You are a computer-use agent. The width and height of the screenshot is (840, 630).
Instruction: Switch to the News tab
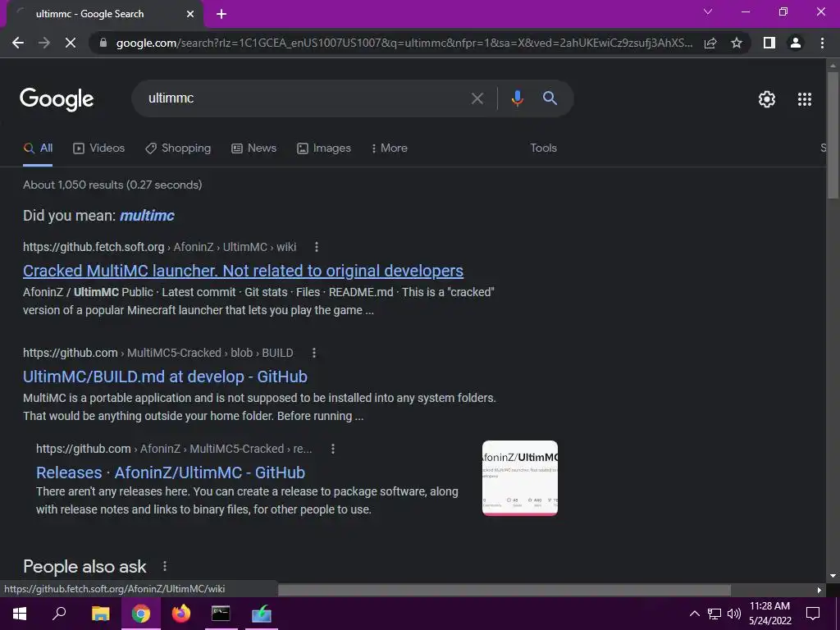(x=254, y=148)
